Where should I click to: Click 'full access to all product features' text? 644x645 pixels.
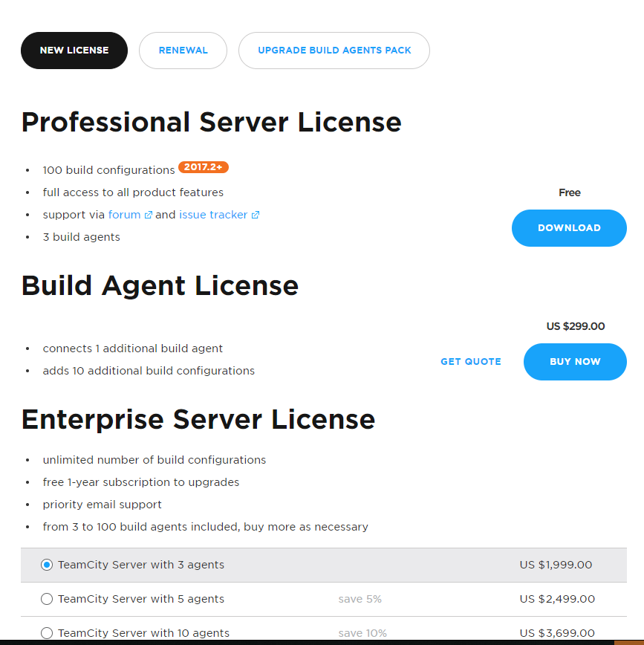tap(133, 192)
